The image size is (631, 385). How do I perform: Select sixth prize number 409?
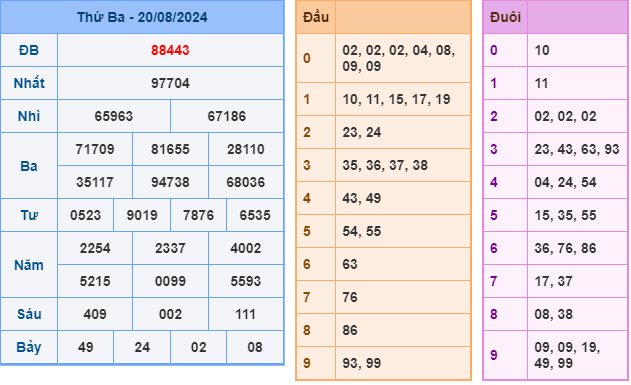tap(95, 314)
